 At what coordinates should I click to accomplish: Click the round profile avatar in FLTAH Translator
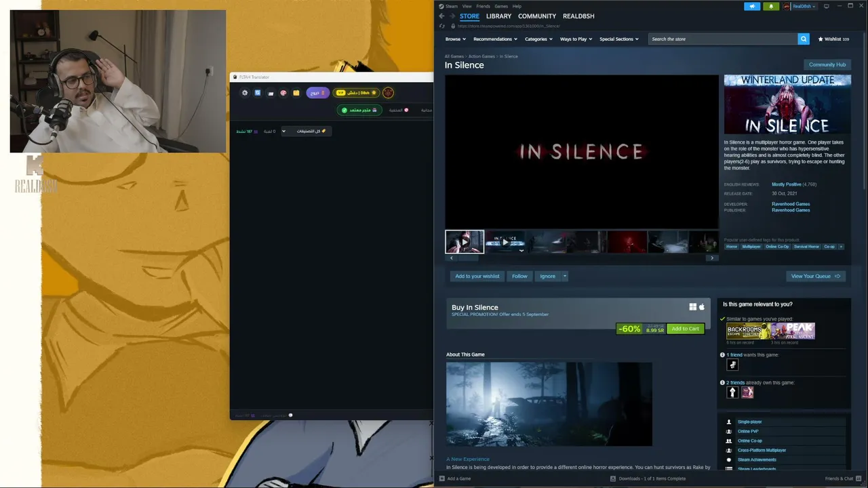pyautogui.click(x=388, y=93)
